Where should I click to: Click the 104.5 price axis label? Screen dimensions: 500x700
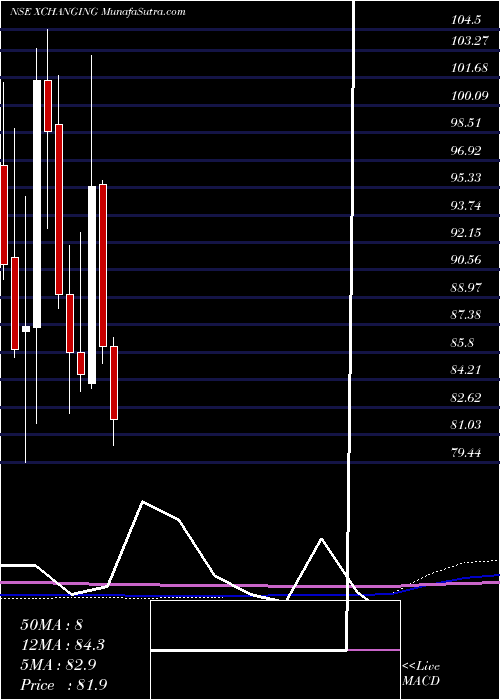click(466, 20)
